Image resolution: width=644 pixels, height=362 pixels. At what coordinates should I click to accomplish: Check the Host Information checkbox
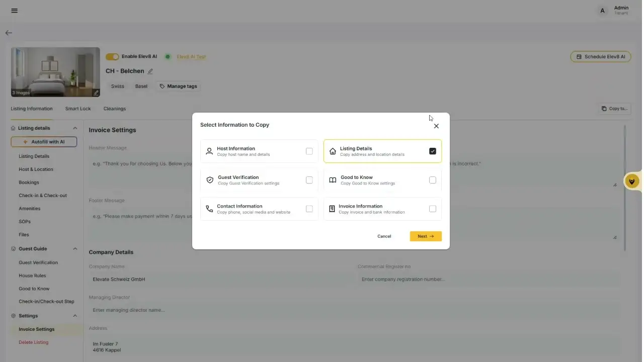tap(309, 151)
